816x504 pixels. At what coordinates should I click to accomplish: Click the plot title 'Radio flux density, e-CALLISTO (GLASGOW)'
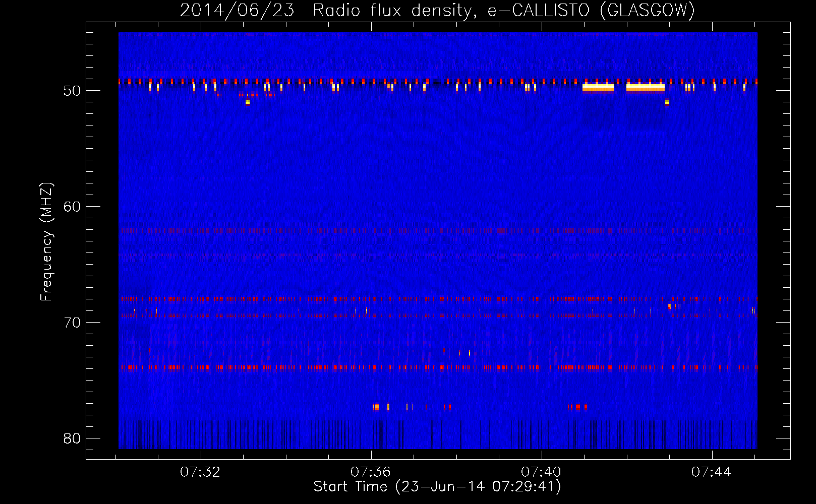(504, 10)
